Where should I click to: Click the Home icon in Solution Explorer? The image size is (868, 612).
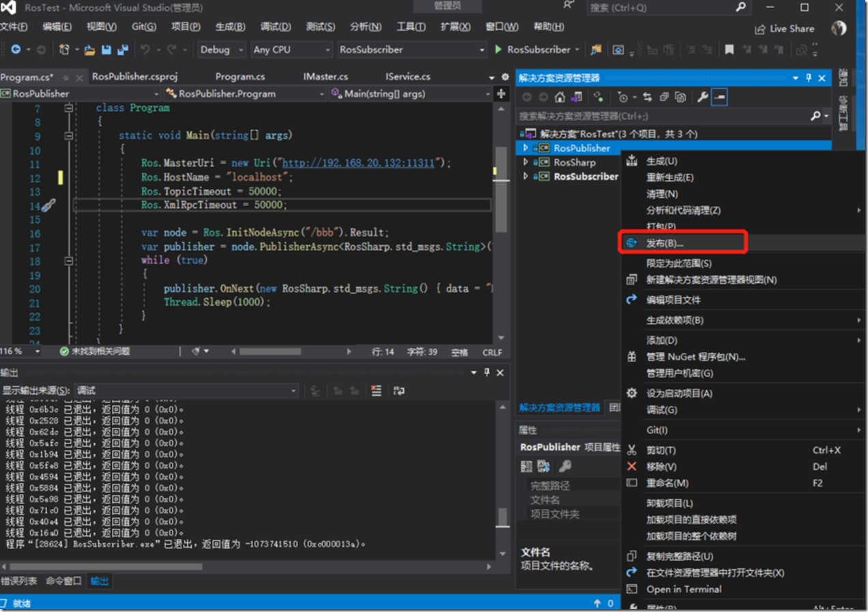(x=560, y=98)
